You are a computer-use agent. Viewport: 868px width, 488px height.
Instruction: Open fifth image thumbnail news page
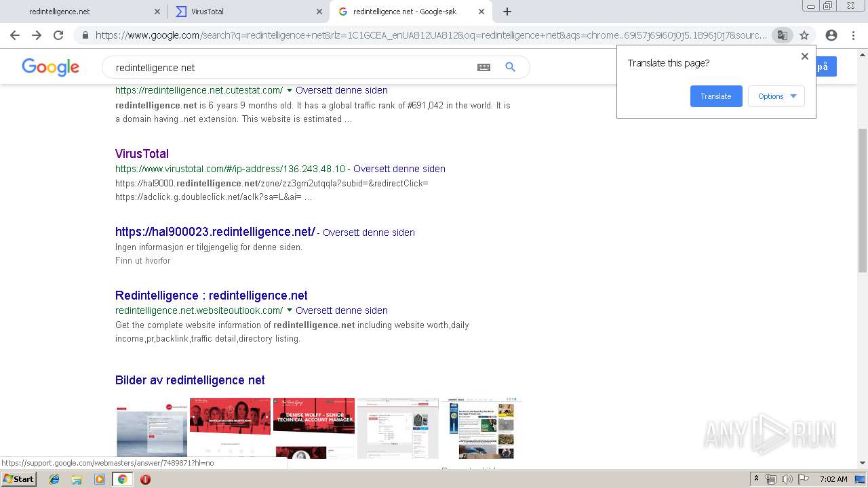click(481, 427)
